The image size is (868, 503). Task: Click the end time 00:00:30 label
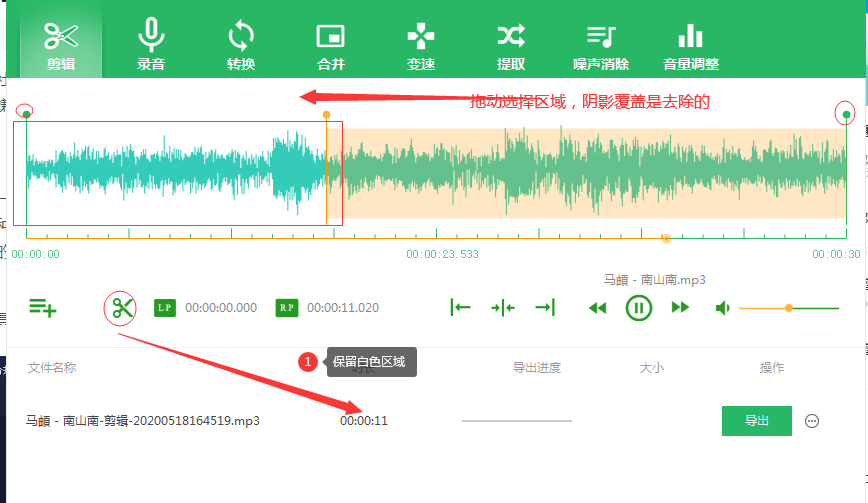click(836, 254)
